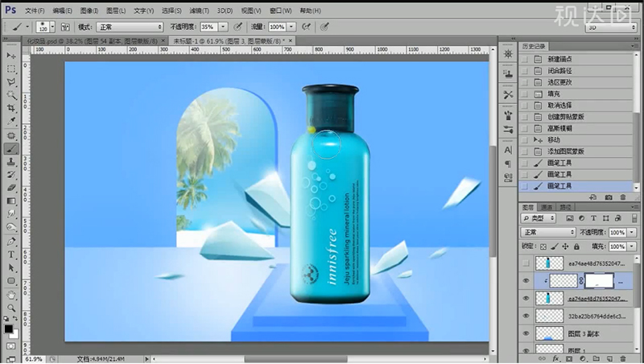The image size is (644, 364).
Task: Select the Crop tool
Action: [11, 108]
